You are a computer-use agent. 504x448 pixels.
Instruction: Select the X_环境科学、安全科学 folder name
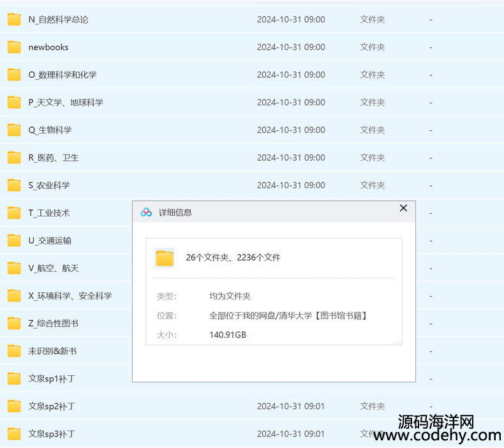click(x=70, y=296)
